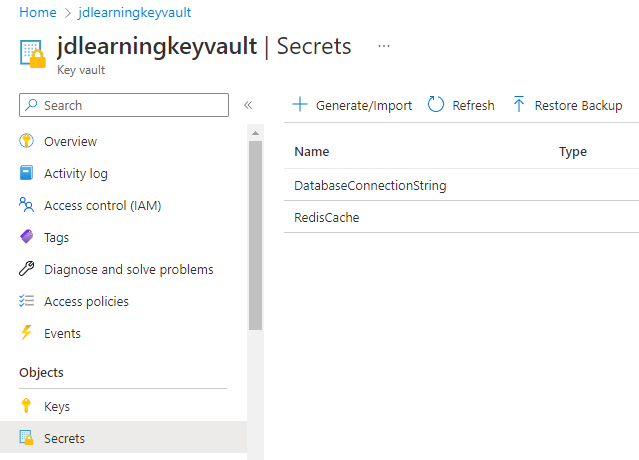Focus the sidebar Search input field

(x=124, y=105)
